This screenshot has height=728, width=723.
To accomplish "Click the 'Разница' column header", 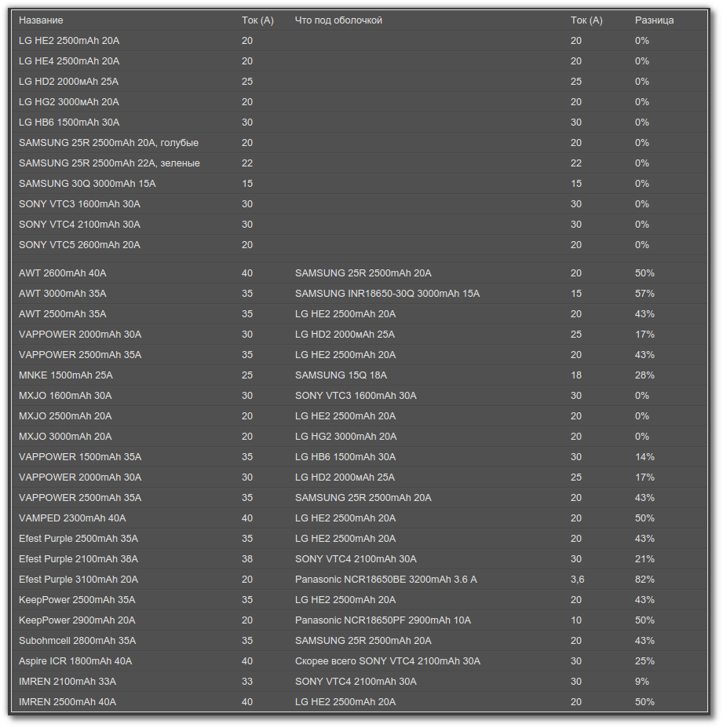I will 654,20.
